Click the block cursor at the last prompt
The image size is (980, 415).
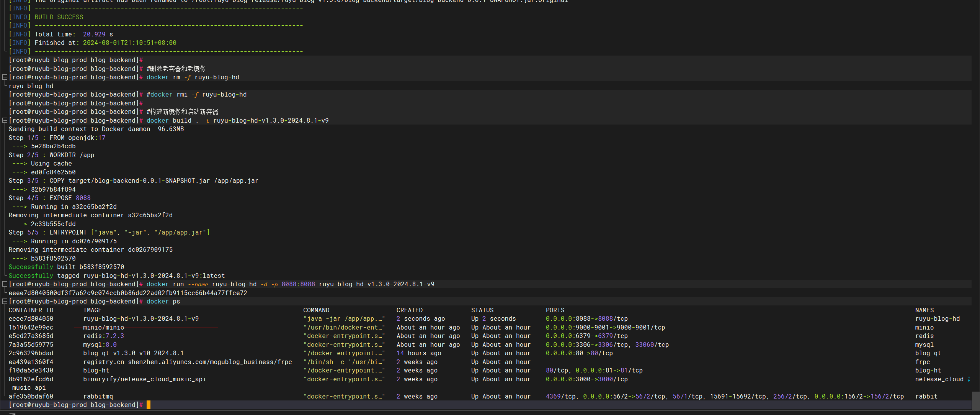point(149,405)
